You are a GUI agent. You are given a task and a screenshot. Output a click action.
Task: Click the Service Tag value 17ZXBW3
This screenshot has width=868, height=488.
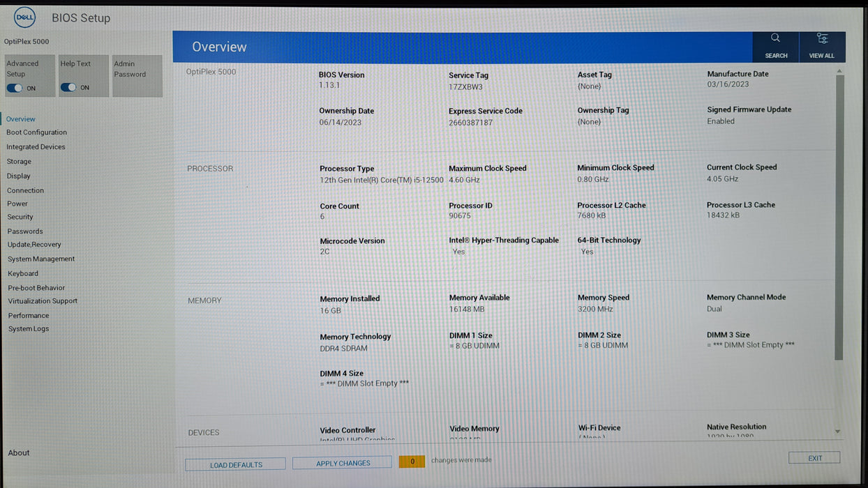[465, 87]
